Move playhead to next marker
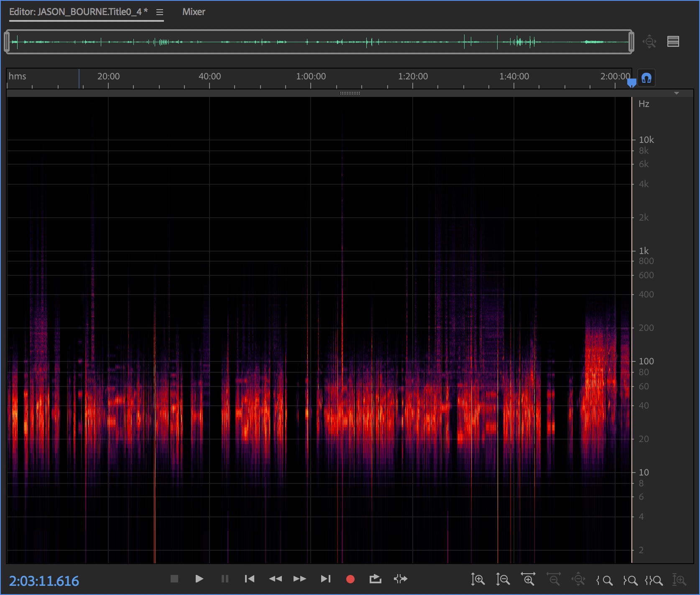This screenshot has height=595, width=700. (326, 579)
